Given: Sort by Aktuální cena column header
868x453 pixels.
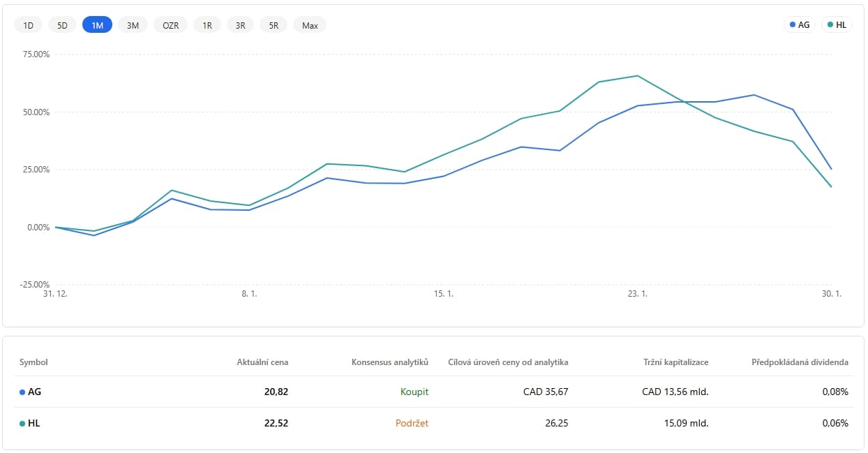Looking at the screenshot, I should tap(262, 362).
